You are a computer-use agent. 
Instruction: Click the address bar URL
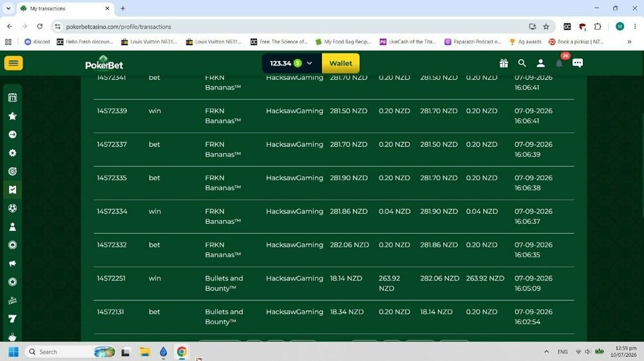(118, 26)
